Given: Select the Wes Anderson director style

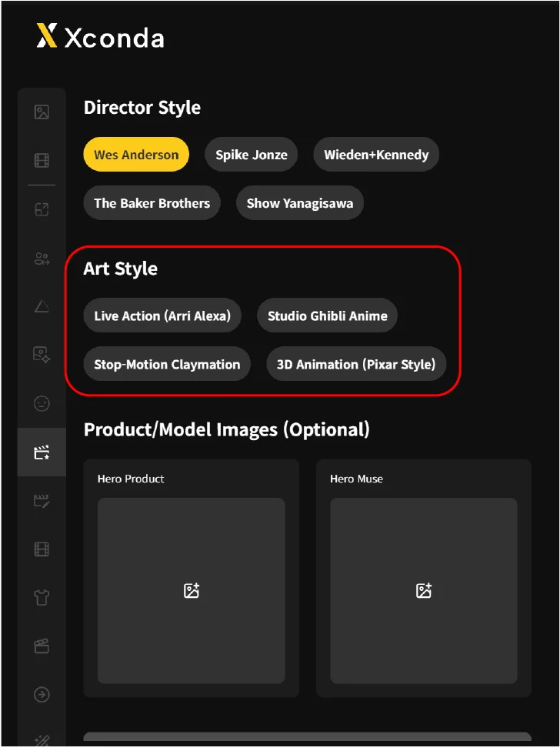Looking at the screenshot, I should 136,155.
